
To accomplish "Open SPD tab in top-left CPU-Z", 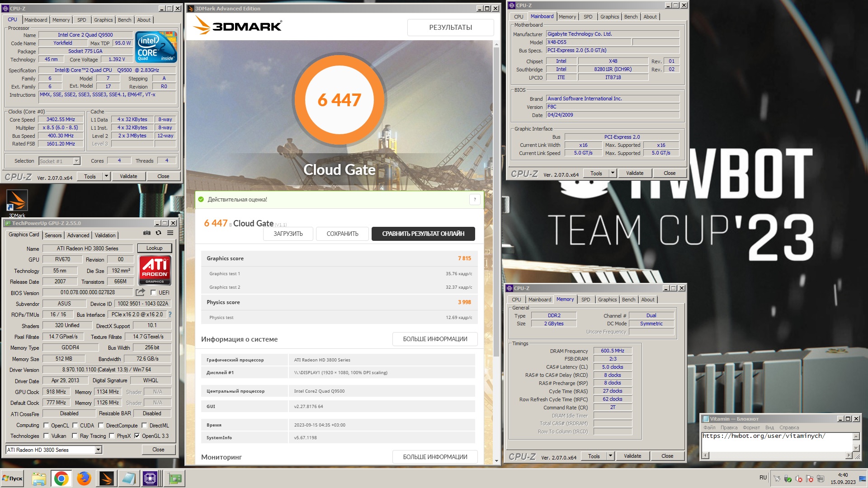I will click(81, 20).
